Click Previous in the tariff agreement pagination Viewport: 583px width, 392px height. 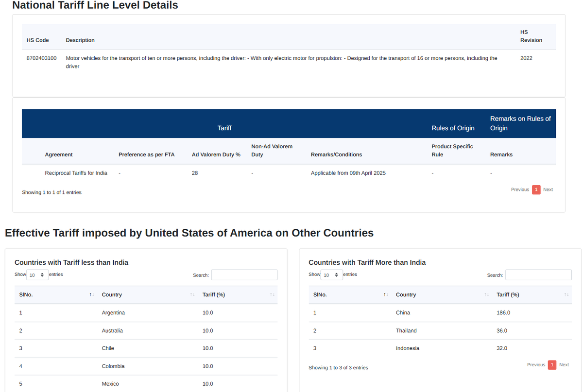click(520, 189)
